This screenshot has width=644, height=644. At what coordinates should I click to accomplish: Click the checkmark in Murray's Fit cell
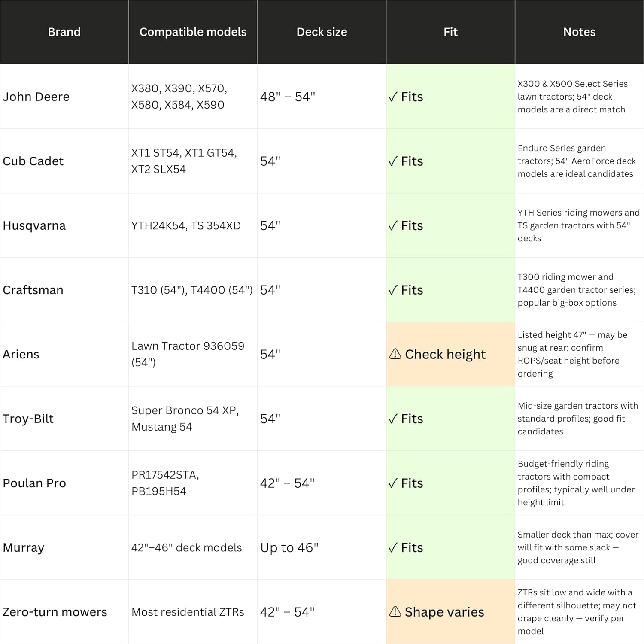click(393, 548)
